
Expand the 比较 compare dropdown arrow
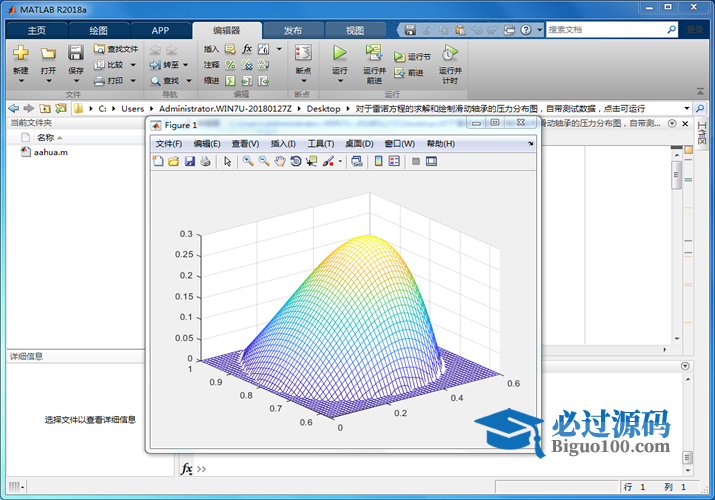(133, 65)
